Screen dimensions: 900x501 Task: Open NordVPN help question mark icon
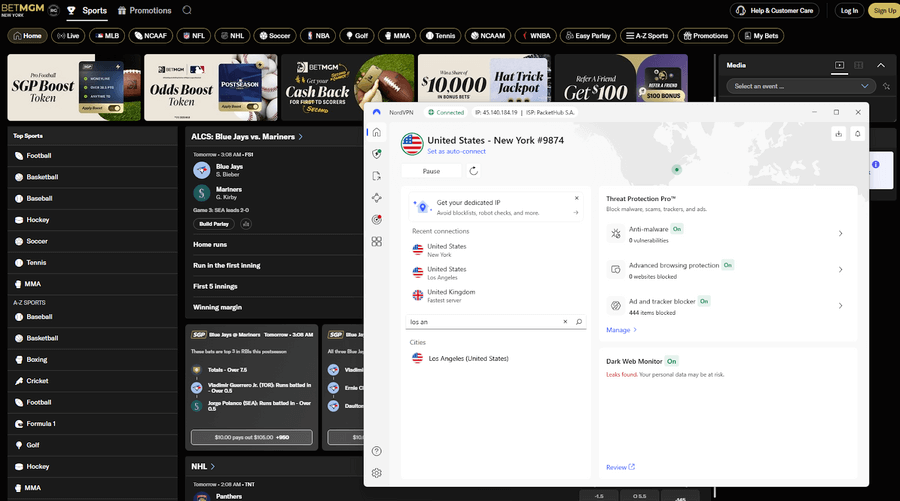click(x=377, y=451)
